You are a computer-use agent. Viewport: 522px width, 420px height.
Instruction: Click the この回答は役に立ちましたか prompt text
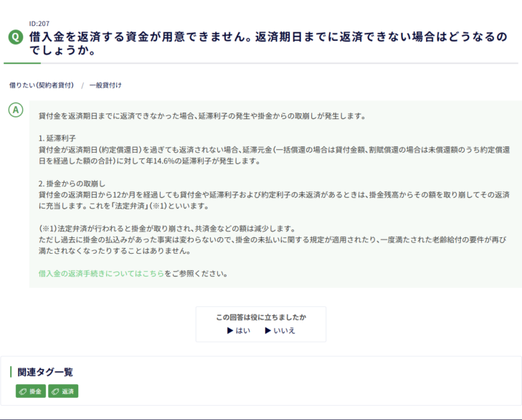click(x=261, y=318)
